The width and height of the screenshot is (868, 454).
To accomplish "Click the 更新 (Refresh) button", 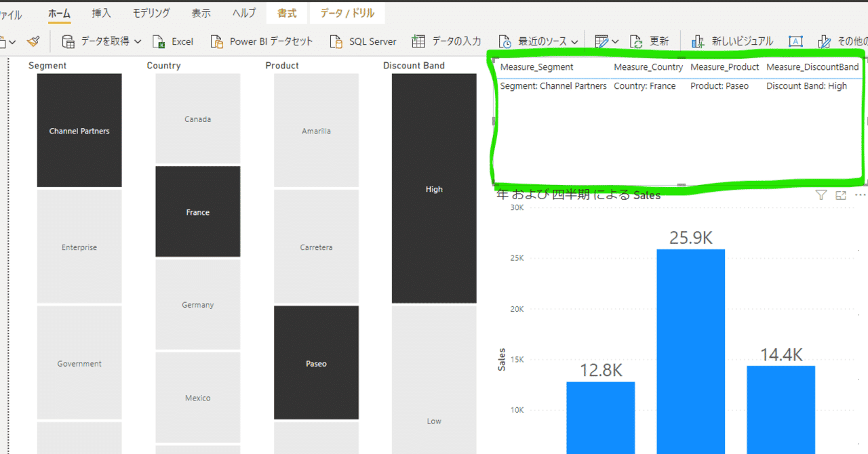I will click(650, 41).
